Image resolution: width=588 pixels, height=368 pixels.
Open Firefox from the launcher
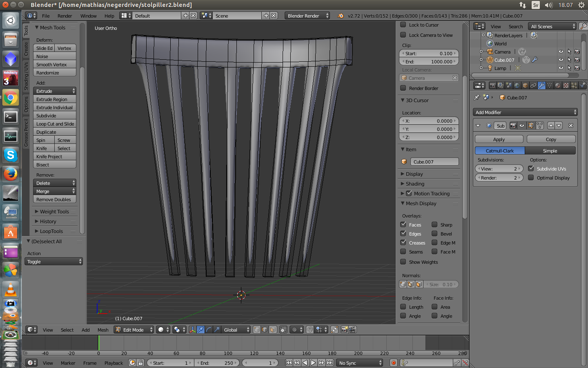click(x=11, y=174)
